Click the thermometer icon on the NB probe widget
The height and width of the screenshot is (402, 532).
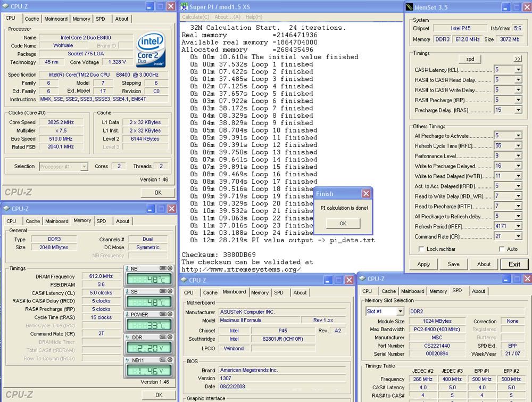coord(127,268)
